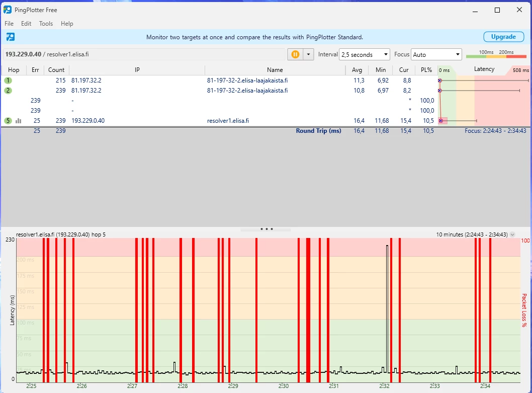Viewport: 532px width, 393px height.
Task: Click the three-dot panel splitter handle
Action: pyautogui.click(x=266, y=229)
